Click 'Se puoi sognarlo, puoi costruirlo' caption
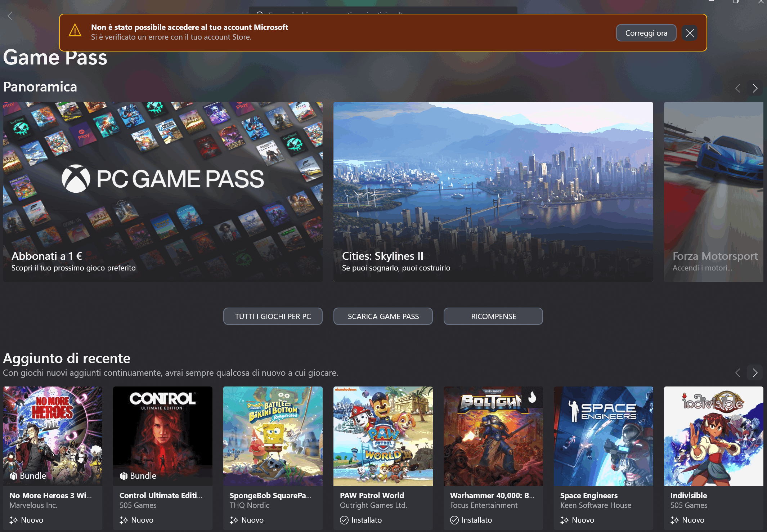Image resolution: width=767 pixels, height=532 pixels. (396, 268)
